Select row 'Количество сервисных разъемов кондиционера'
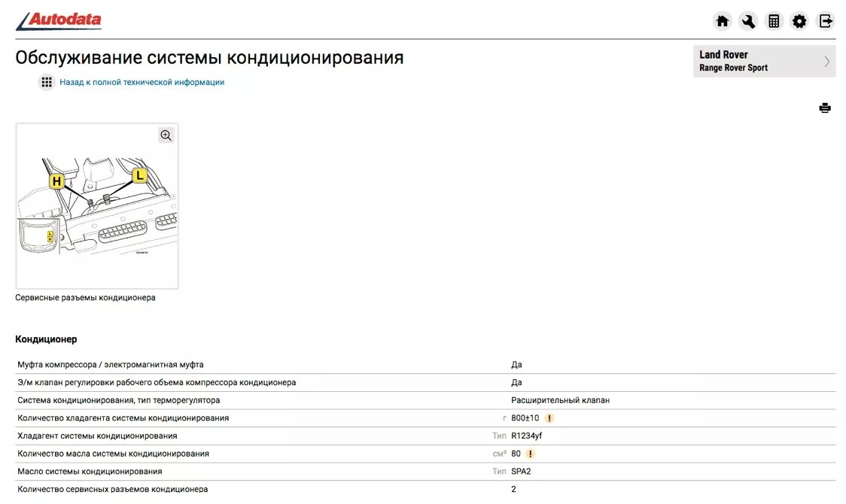Screen dimensions: 846x504 (x=425, y=489)
